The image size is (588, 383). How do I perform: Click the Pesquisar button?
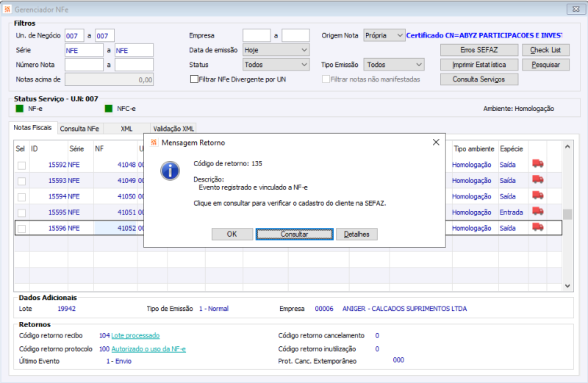click(545, 65)
